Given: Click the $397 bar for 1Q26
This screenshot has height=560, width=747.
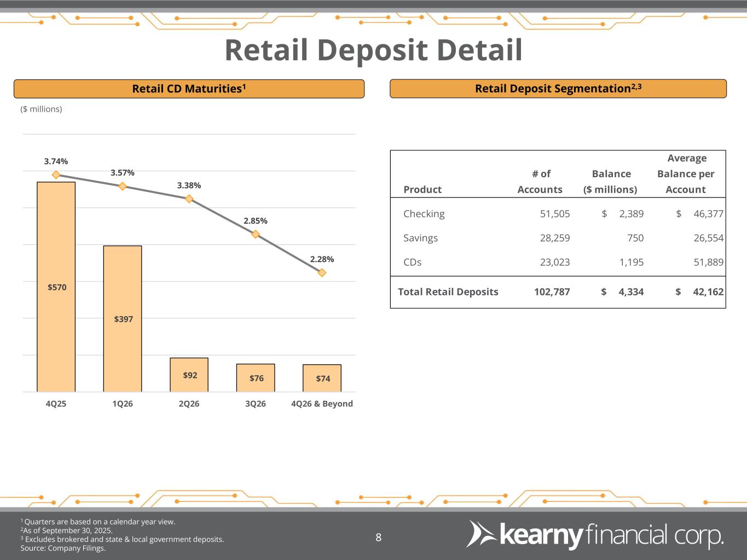Looking at the screenshot, I should tap(123, 319).
